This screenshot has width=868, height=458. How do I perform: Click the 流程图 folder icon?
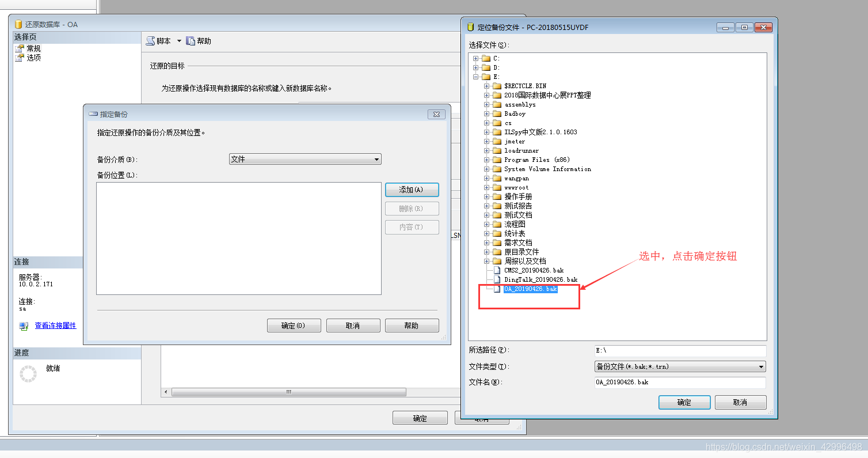497,224
